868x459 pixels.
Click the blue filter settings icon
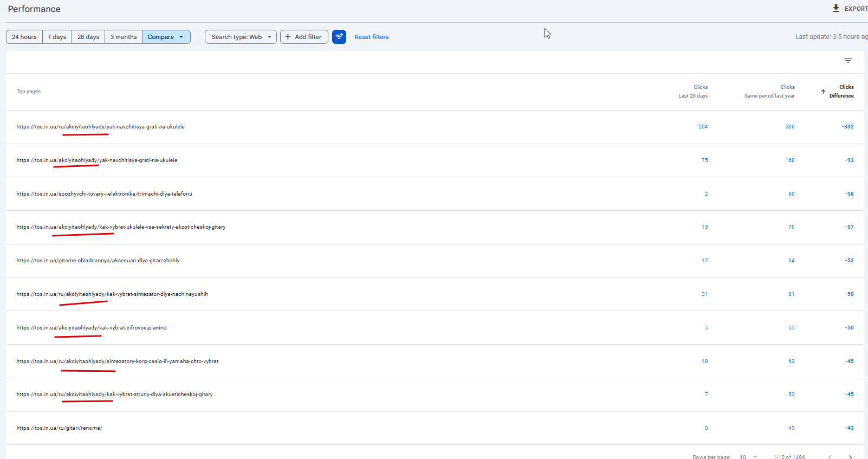click(x=339, y=37)
